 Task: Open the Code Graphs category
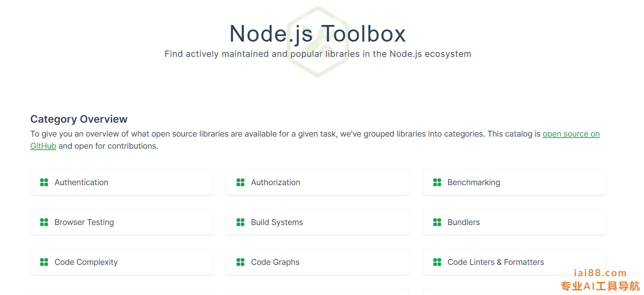click(x=318, y=262)
